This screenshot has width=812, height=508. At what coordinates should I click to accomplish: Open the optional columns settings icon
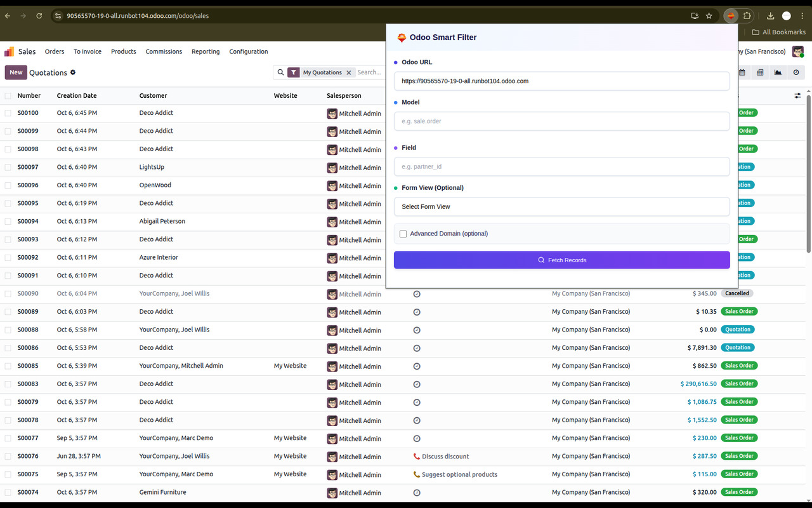click(798, 96)
